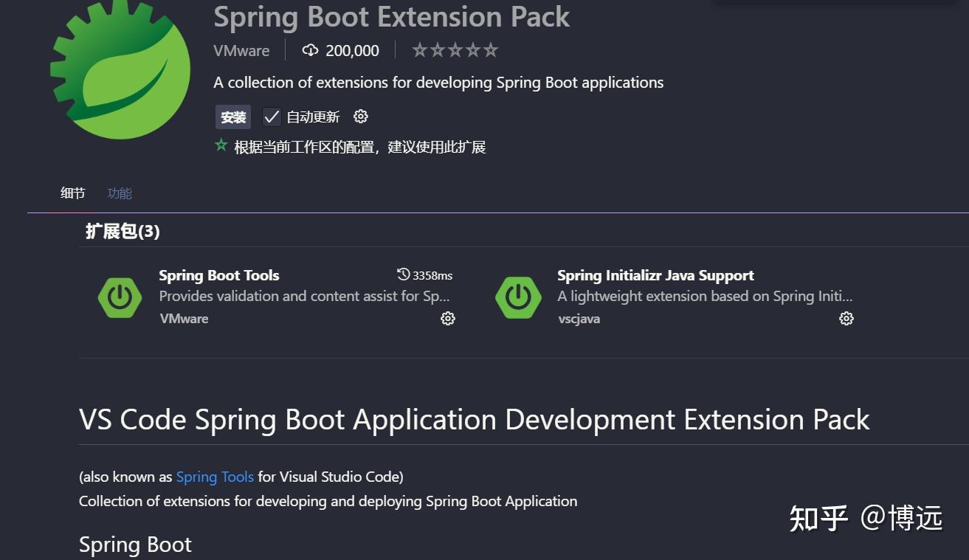Image resolution: width=969 pixels, height=560 pixels.
Task: Click the Spring Boot Extension Pack title
Action: click(392, 17)
